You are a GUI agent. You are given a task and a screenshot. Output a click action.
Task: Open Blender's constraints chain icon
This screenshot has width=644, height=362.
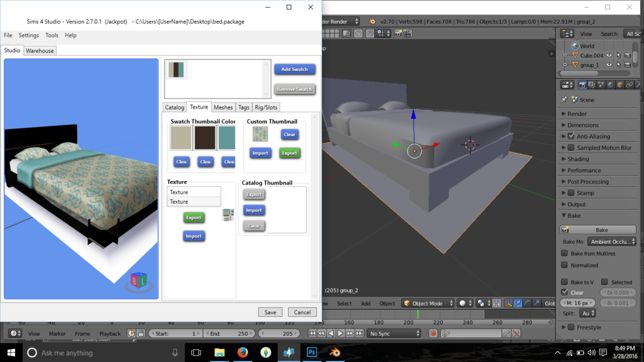(629, 85)
